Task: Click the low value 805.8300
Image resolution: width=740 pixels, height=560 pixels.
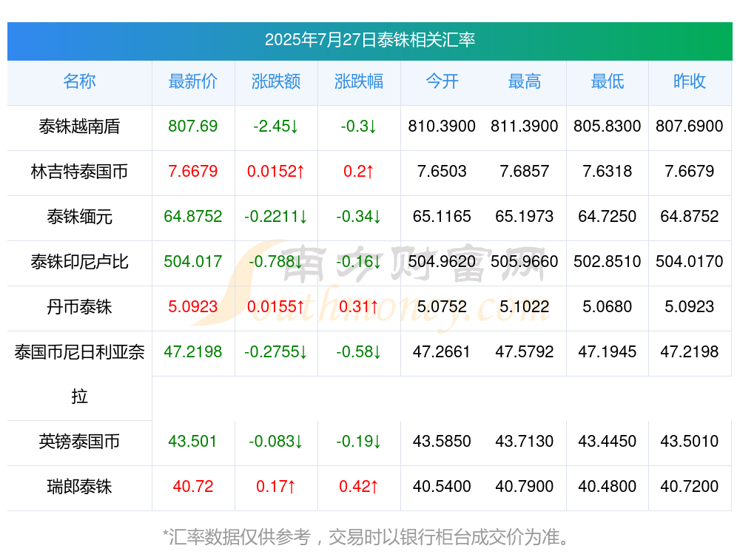Action: click(x=608, y=126)
